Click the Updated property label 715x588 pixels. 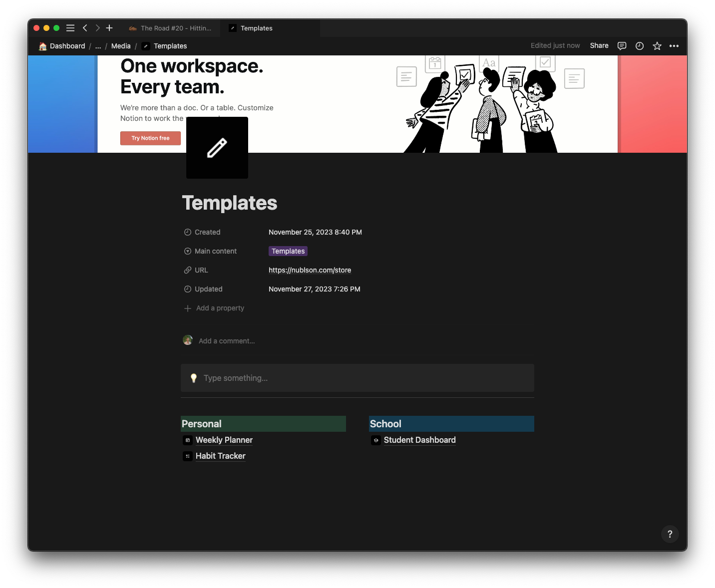203,289
